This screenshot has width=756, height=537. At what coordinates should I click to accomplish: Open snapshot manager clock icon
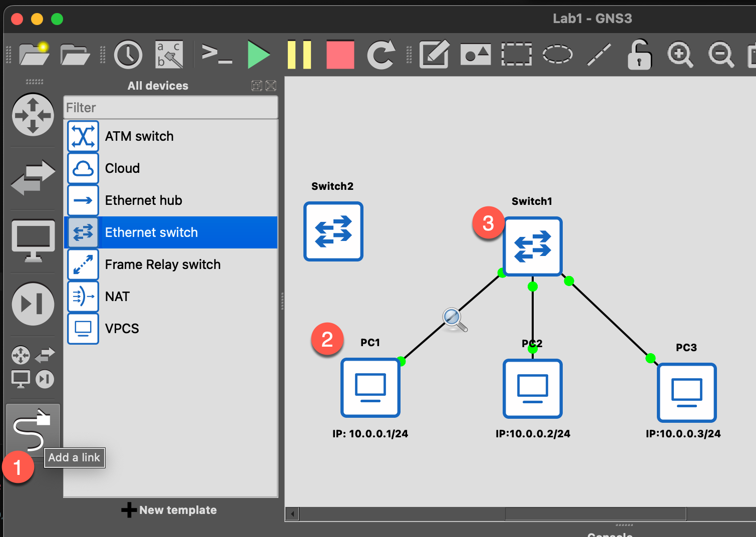coord(128,55)
